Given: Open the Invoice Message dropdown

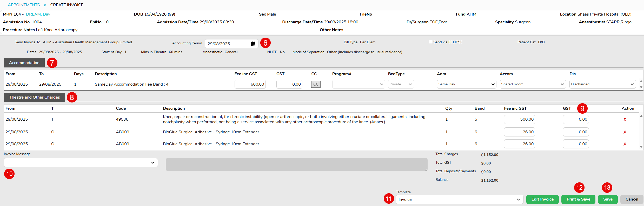Looking at the screenshot, I should (x=81, y=163).
